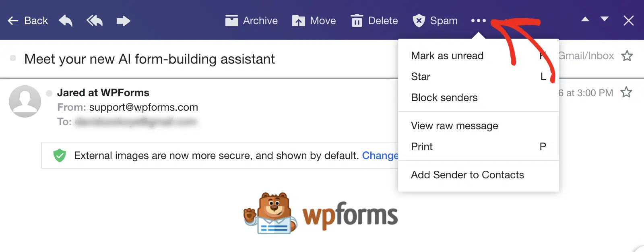Open the three-dots more actions menu
This screenshot has width=644, height=252.
point(479,21)
